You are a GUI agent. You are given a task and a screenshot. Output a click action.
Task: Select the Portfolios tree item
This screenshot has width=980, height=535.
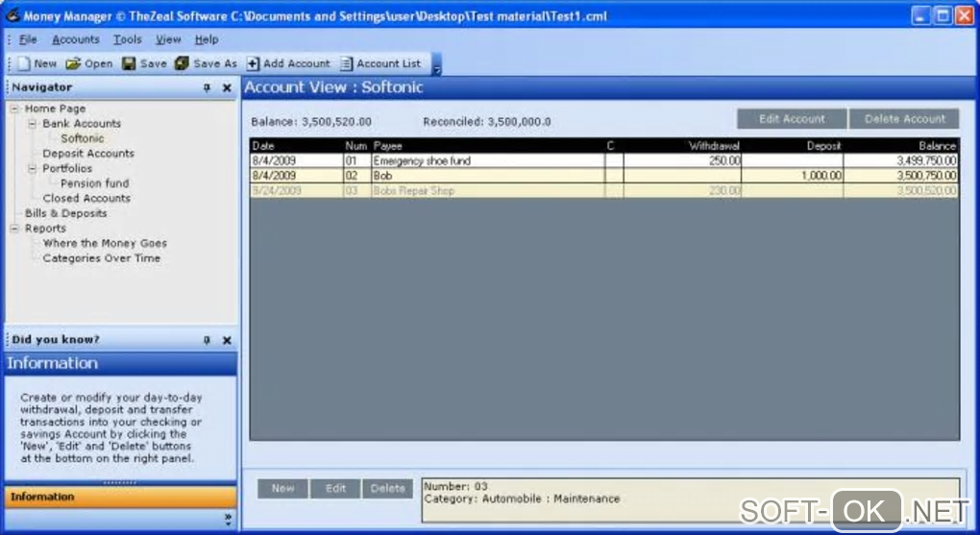(x=67, y=168)
